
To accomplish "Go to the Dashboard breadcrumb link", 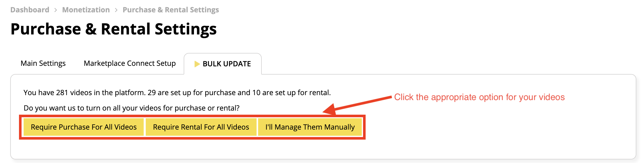I will pyautogui.click(x=30, y=10).
